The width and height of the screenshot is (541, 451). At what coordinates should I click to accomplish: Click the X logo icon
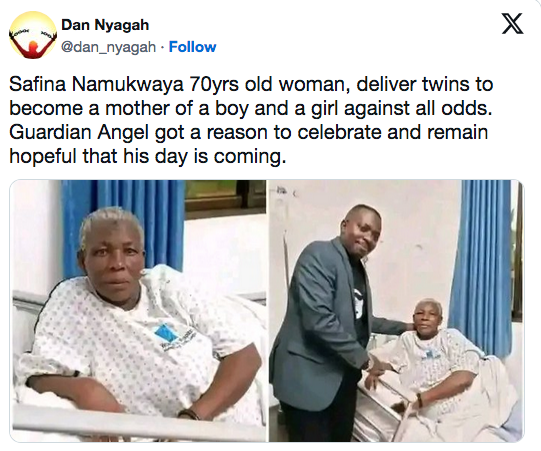(512, 24)
